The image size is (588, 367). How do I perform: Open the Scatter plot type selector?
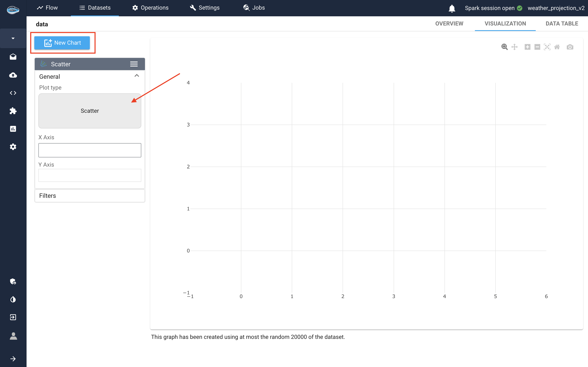point(90,111)
